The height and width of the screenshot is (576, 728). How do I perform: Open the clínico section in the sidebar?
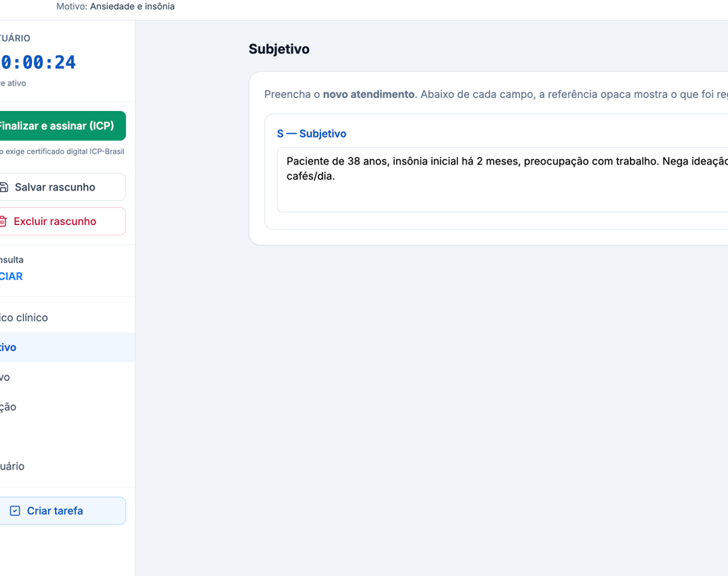click(x=67, y=317)
